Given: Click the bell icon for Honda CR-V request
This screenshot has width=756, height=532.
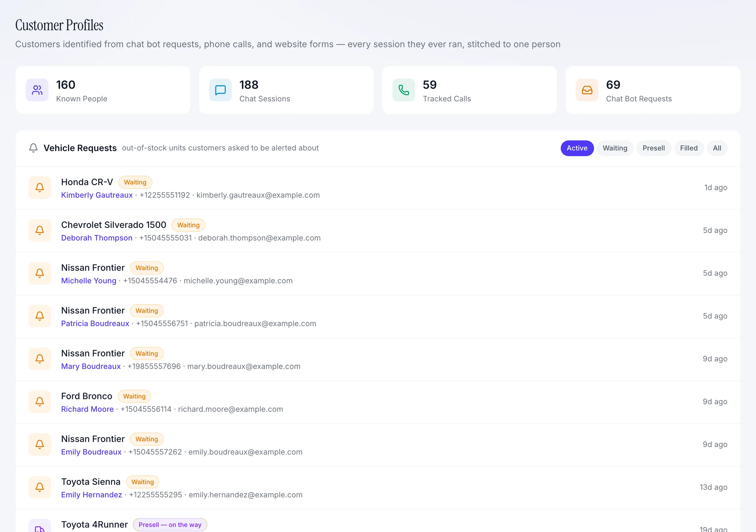Looking at the screenshot, I should [39, 188].
